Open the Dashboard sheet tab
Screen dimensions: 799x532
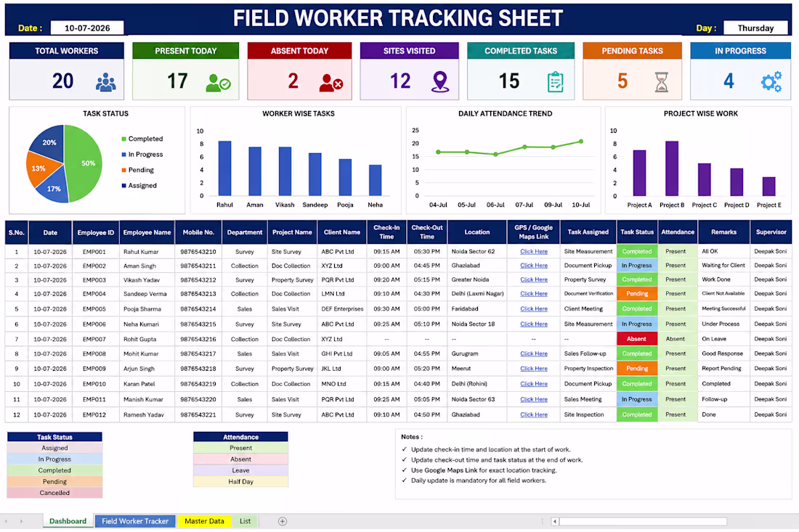tap(68, 521)
